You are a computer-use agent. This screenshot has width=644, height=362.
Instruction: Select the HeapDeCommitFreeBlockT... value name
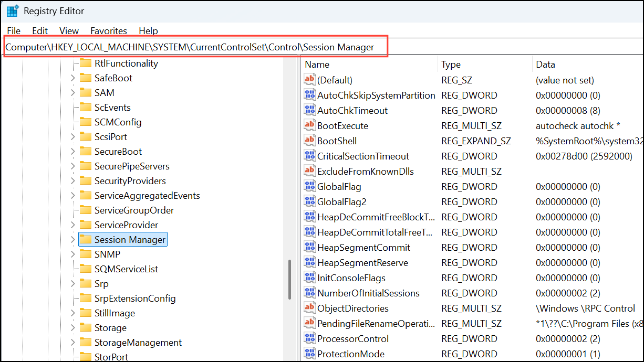coord(376,217)
